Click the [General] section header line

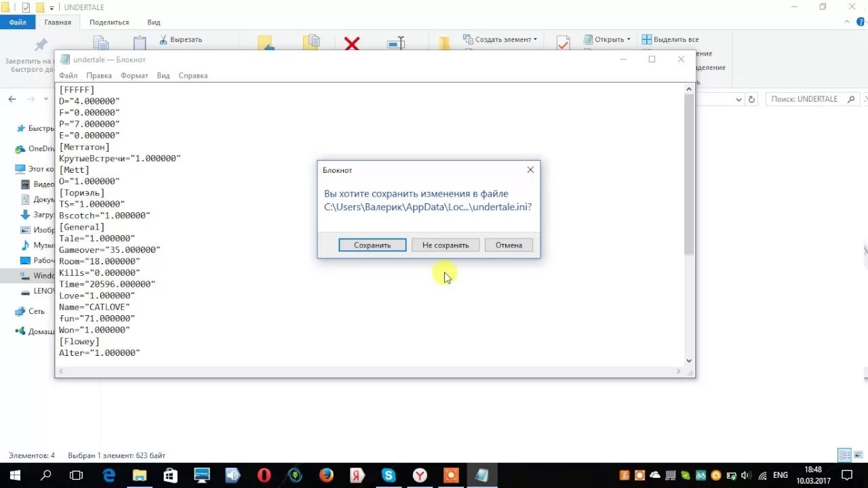82,226
